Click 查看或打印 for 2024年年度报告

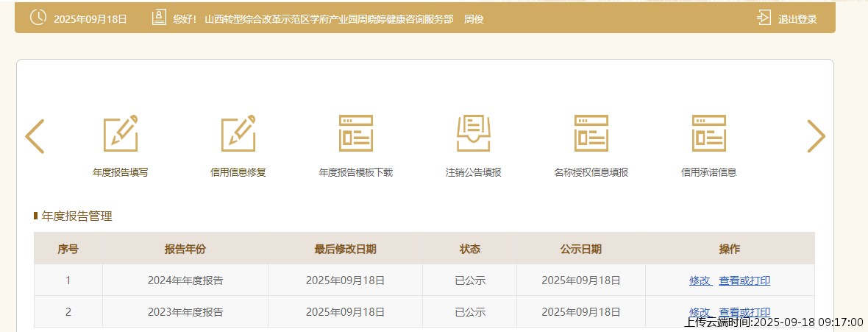click(x=744, y=280)
